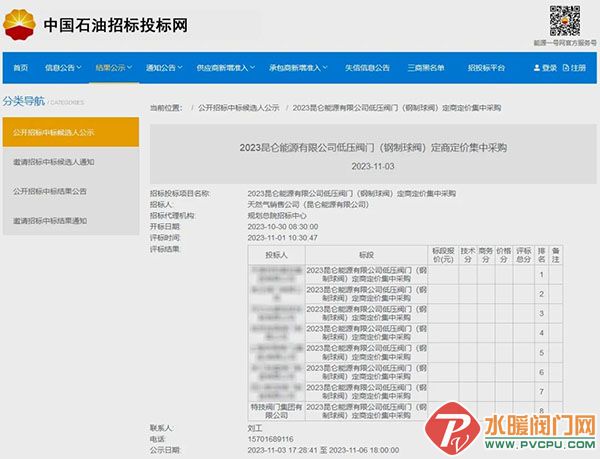The image size is (600, 459).
Task: Click the 登录 login link
Action: coord(549,68)
